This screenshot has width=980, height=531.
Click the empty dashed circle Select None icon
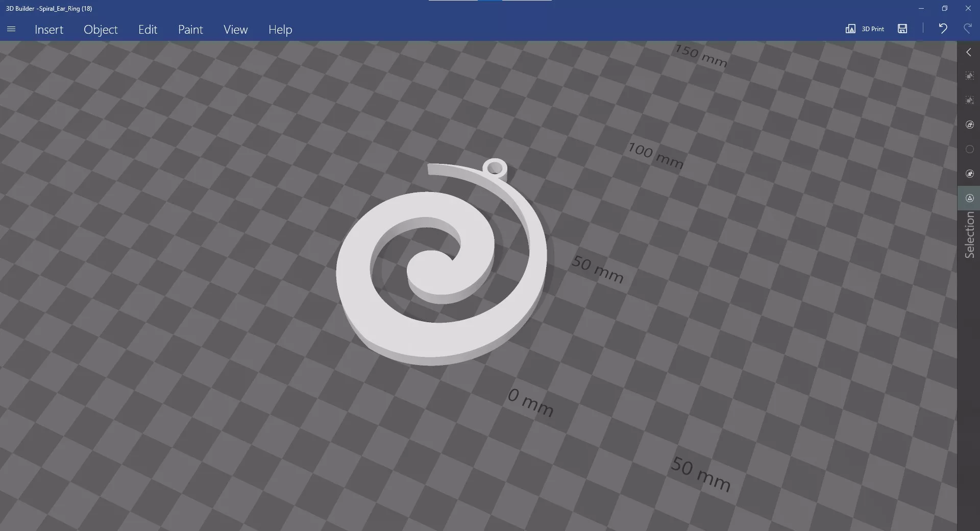click(x=969, y=149)
